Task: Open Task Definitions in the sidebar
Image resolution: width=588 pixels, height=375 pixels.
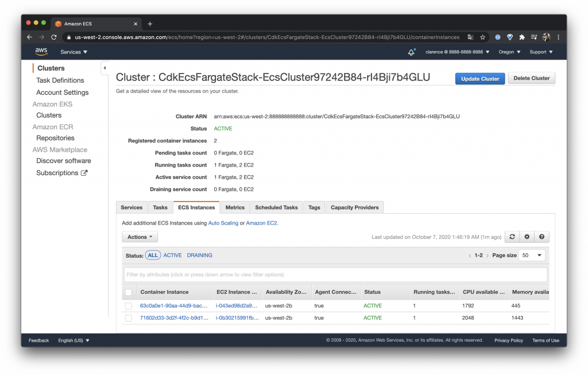Action: pos(60,80)
